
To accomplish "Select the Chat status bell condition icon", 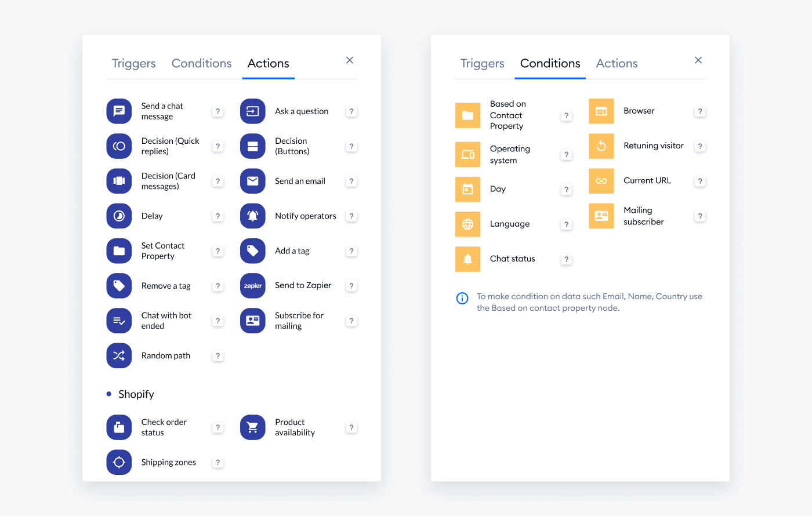I will [467, 259].
